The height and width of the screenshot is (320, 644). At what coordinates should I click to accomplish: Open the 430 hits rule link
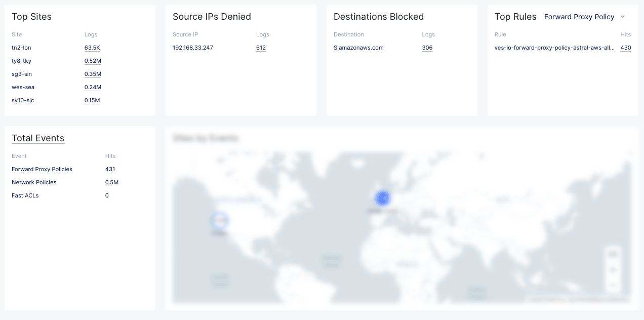coord(625,48)
